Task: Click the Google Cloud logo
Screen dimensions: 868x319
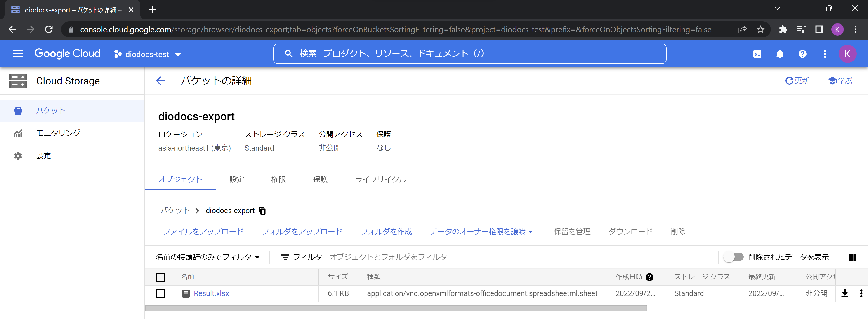Action: tap(67, 54)
